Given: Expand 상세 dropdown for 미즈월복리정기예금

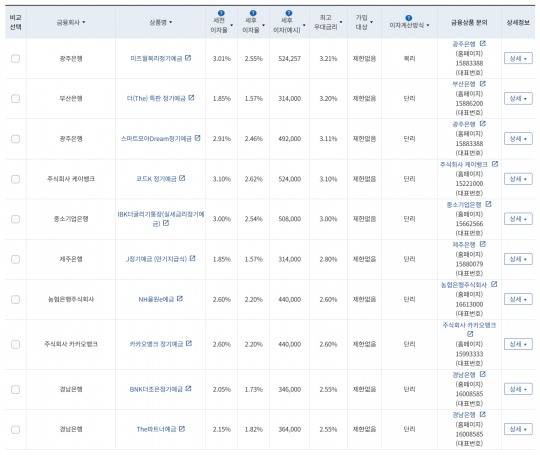Looking at the screenshot, I should point(518,58).
